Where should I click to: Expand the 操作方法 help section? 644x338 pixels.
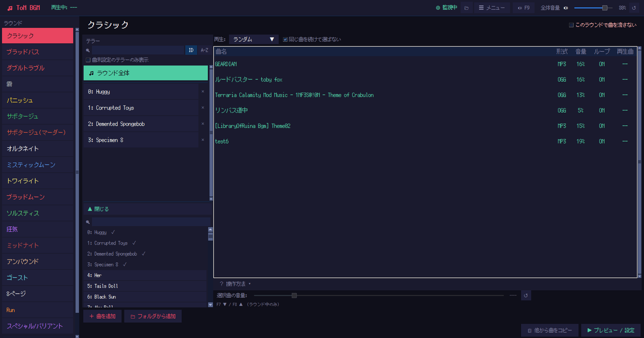235,284
